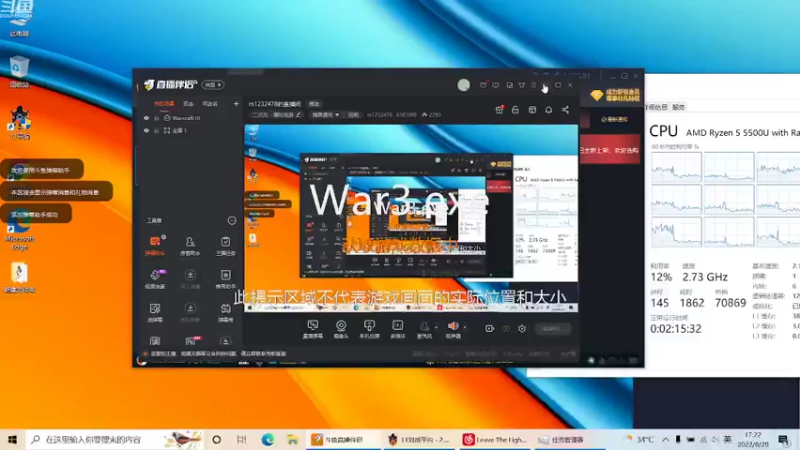Open File Explorer from the taskbar

[x=292, y=439]
